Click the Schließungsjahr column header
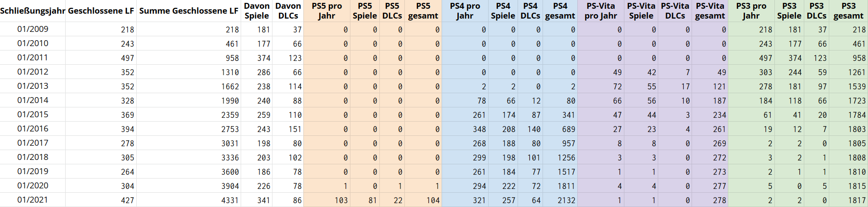Viewport: 868px width, 207px height. pyautogui.click(x=32, y=11)
